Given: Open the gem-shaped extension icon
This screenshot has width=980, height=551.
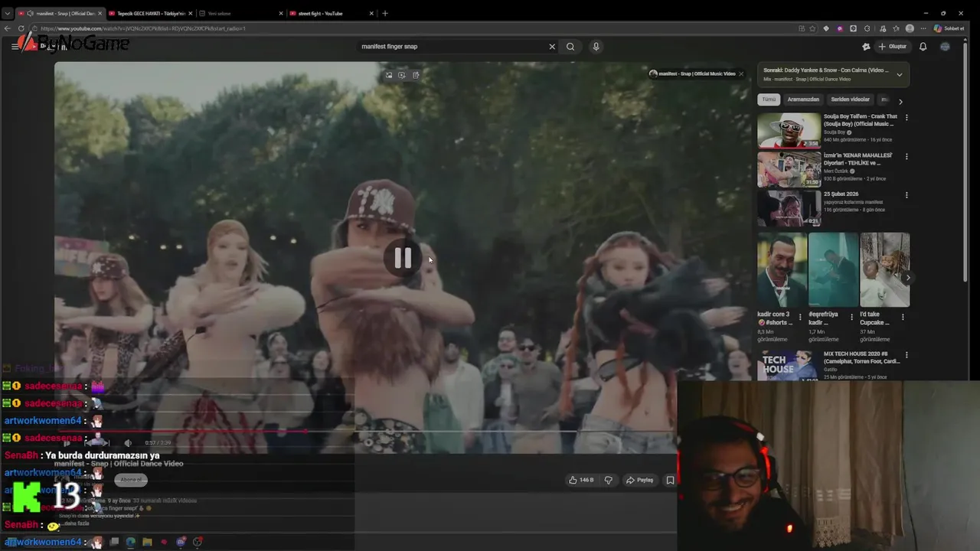Looking at the screenshot, I should [826, 28].
